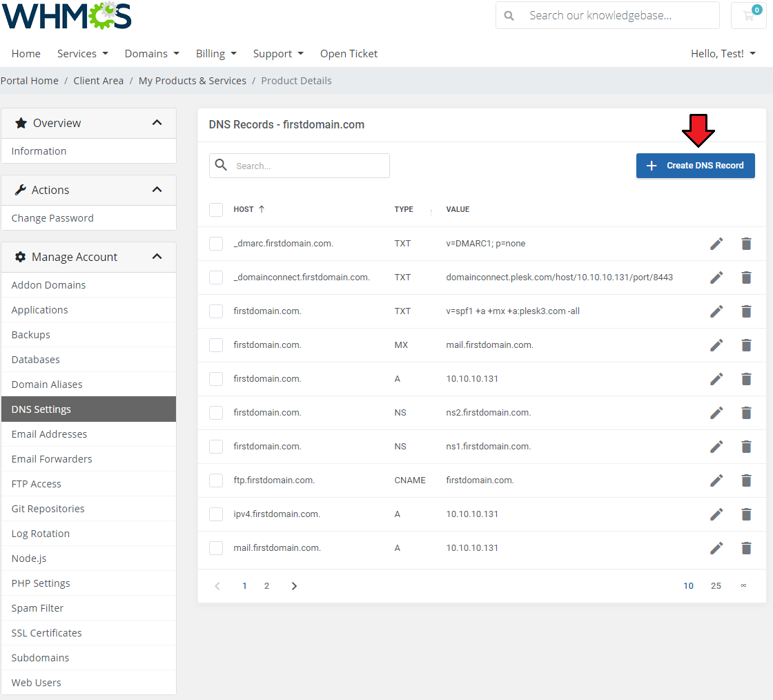
Task: Open Addon Domains in the sidebar
Action: (x=89, y=285)
